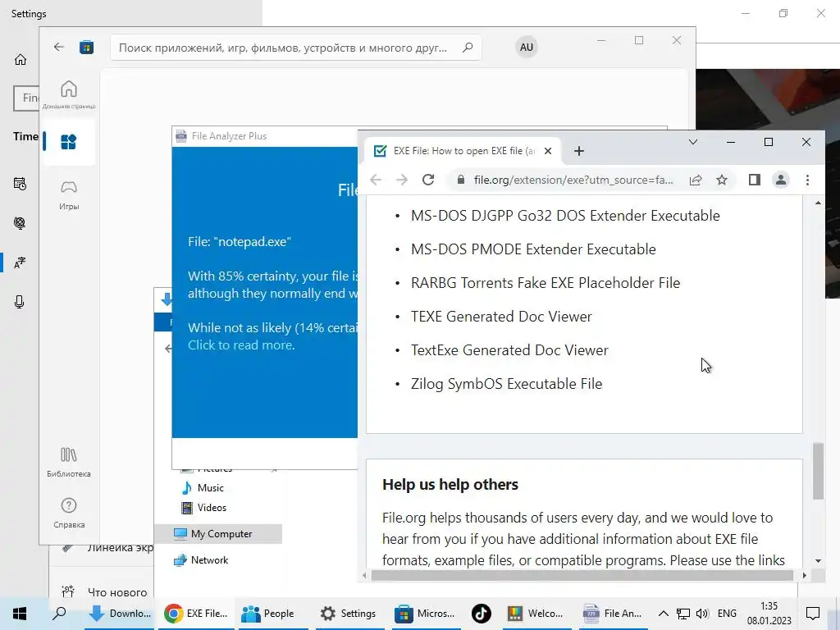
Task: Open Speech microphone settings icon
Action: pos(20,302)
